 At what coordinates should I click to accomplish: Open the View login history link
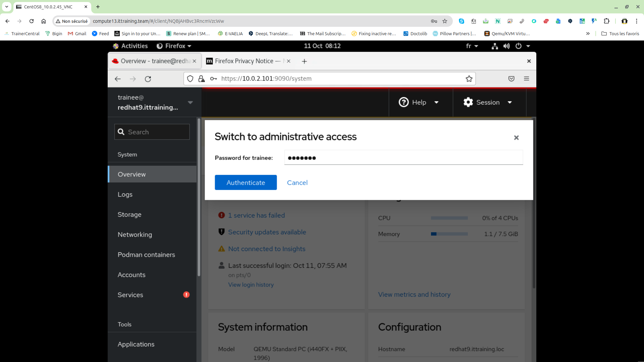coord(251,285)
